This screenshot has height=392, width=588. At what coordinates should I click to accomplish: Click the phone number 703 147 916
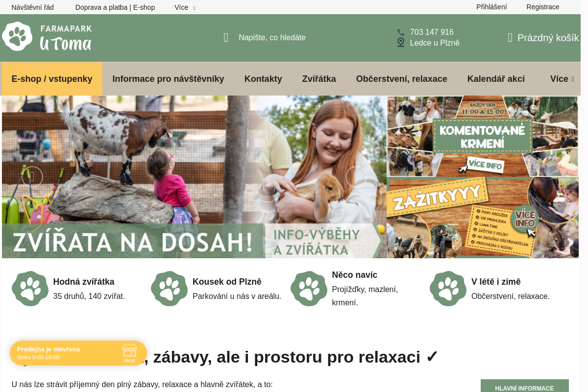pos(432,32)
